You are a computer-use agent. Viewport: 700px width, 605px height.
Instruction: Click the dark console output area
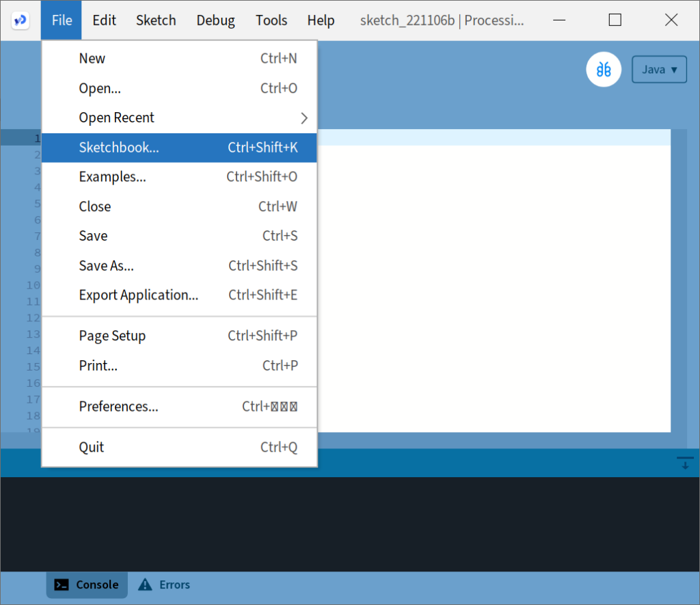coord(350,524)
